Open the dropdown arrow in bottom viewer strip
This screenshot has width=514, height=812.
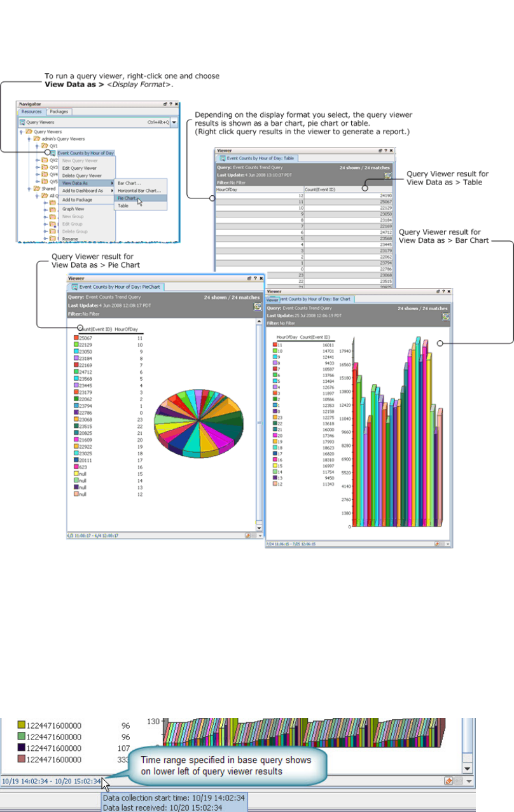pos(469,781)
